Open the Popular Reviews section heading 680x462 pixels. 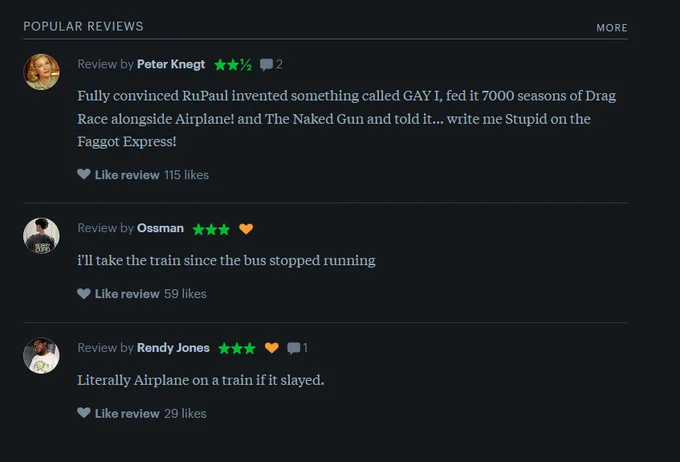click(x=83, y=26)
